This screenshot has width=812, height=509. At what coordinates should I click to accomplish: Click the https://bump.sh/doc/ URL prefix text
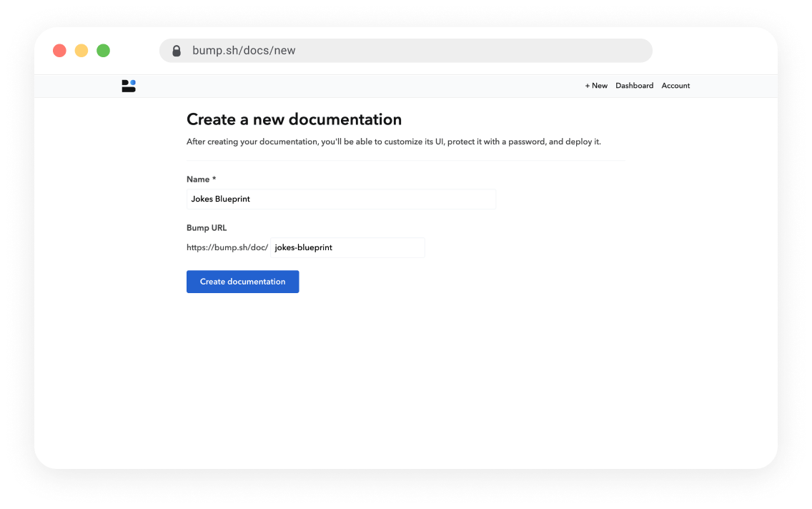[x=227, y=247]
